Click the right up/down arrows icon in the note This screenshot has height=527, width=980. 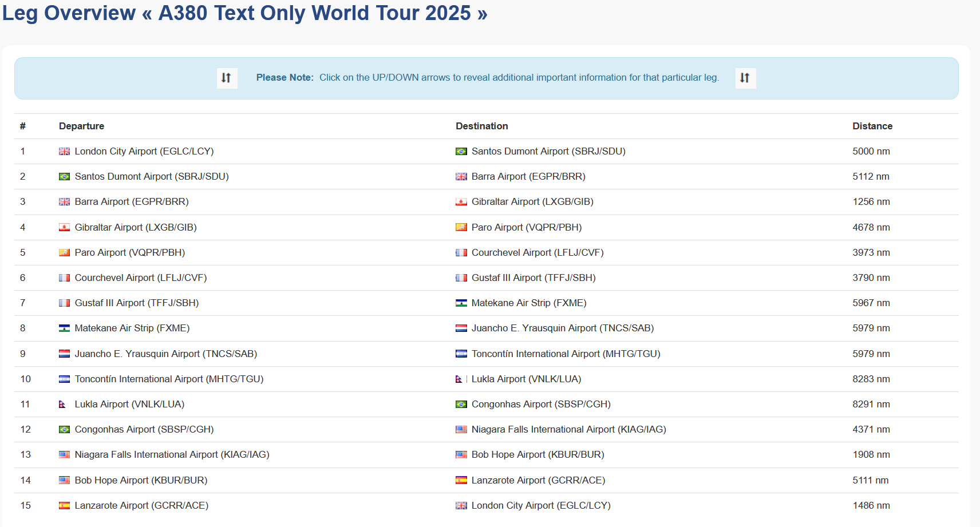pyautogui.click(x=745, y=78)
